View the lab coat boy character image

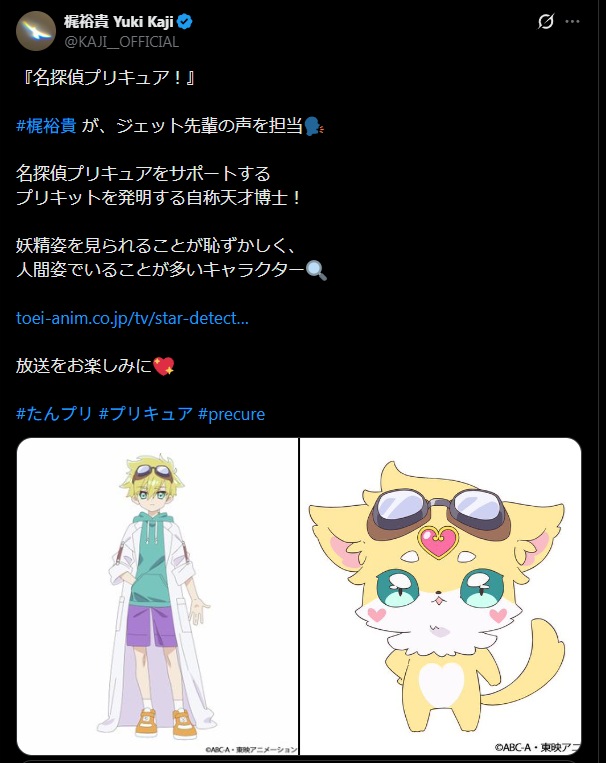pyautogui.click(x=158, y=596)
